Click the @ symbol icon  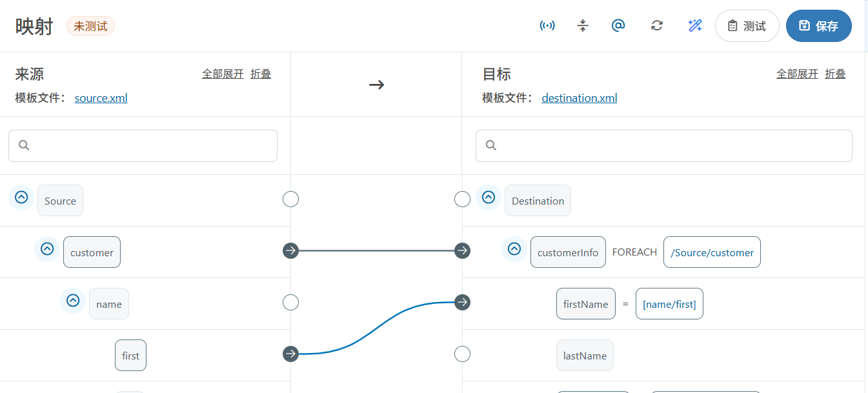(x=618, y=26)
